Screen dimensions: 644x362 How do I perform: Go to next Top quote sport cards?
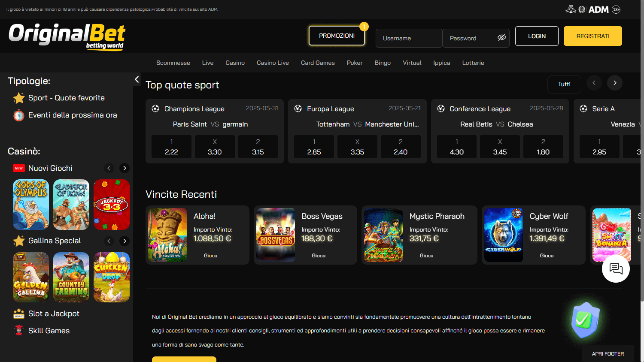point(615,83)
